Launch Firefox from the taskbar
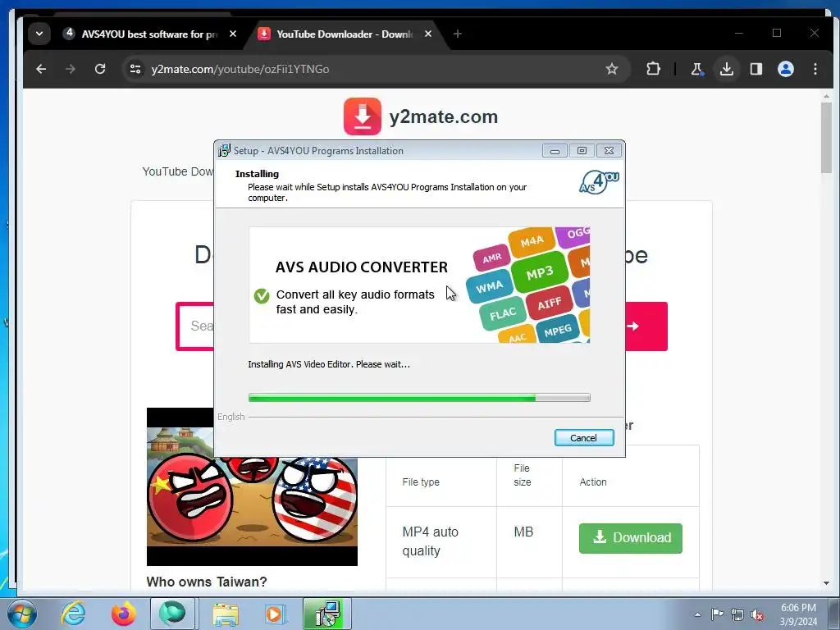This screenshot has height=630, width=840. coord(123,614)
